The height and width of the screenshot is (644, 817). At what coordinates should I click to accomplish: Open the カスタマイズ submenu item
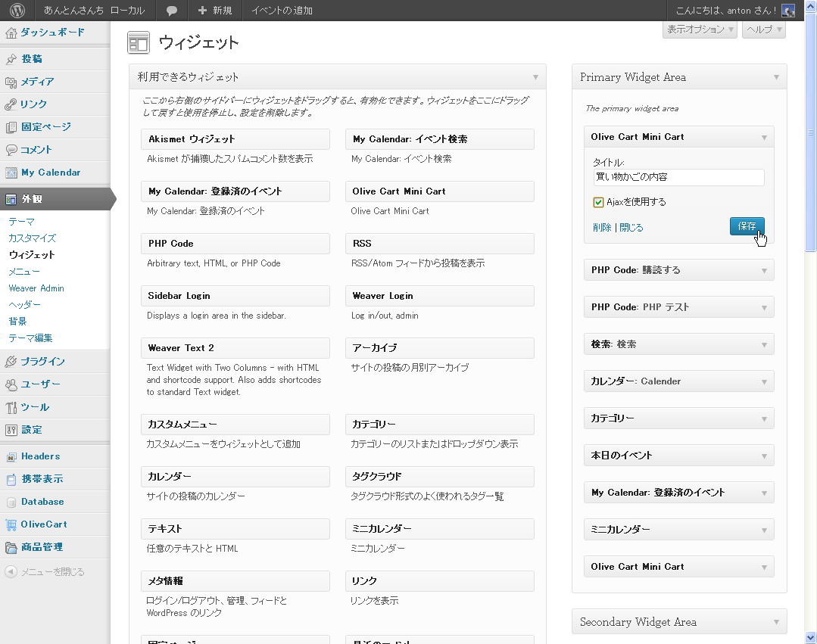(x=33, y=238)
